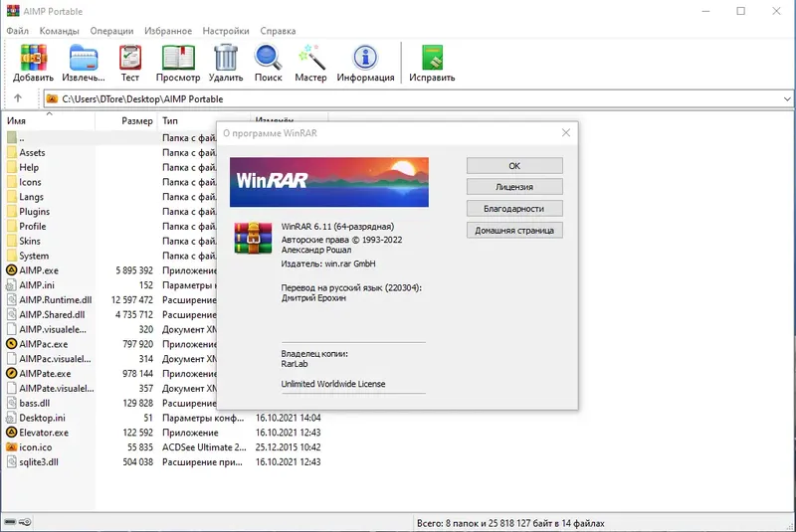
Task: Open the Справка menu
Action: (279, 31)
